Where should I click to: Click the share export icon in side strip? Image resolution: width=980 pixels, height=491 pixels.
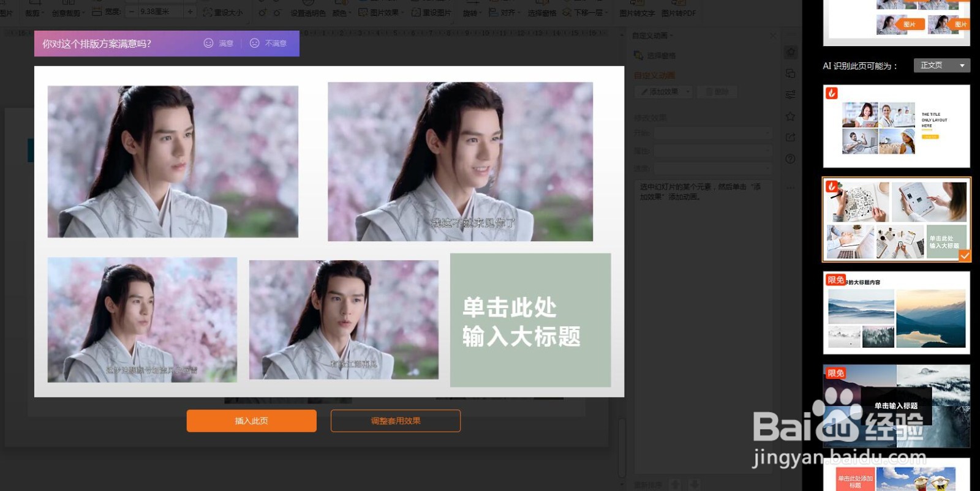[791, 137]
